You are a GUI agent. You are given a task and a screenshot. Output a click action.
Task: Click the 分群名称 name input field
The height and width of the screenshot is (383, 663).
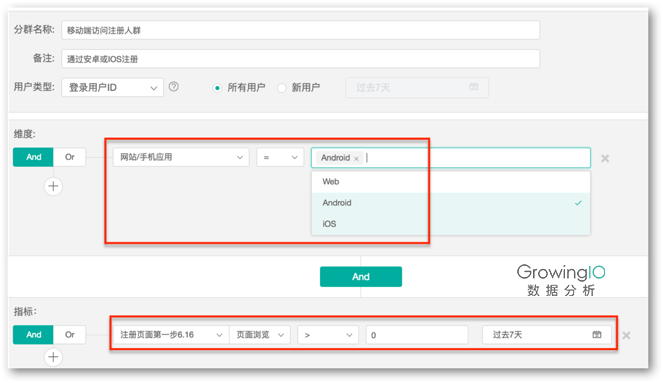point(301,30)
